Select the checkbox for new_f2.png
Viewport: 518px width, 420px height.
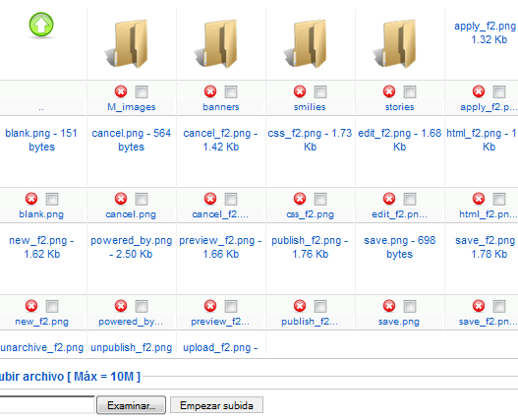[x=52, y=306]
